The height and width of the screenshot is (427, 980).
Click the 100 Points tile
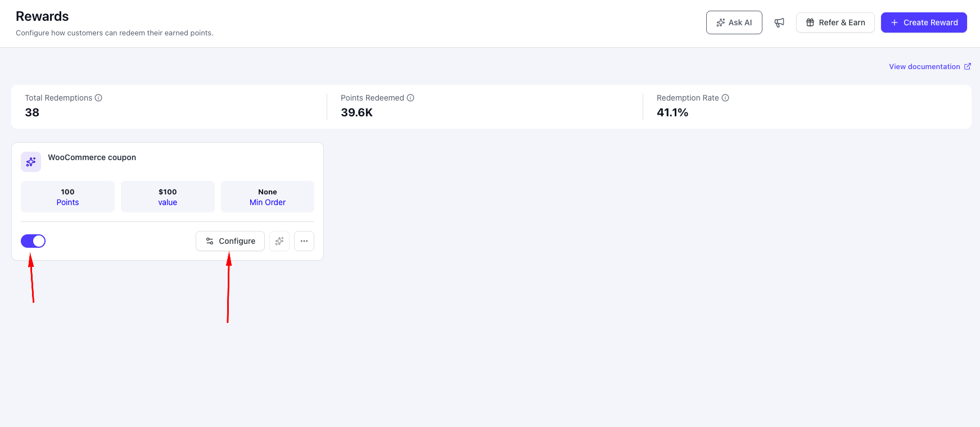67,197
